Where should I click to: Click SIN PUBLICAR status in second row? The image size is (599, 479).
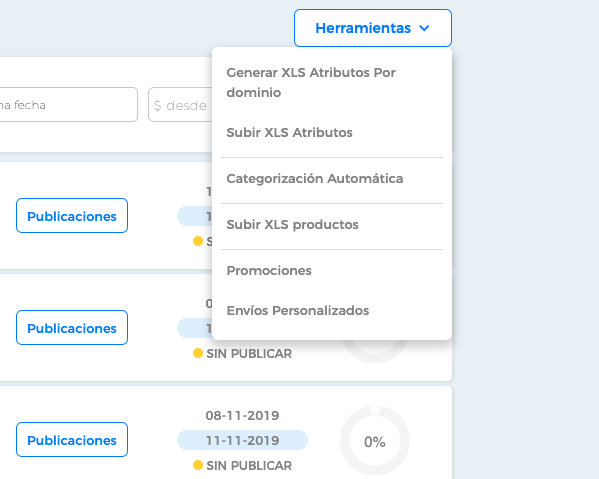point(249,354)
